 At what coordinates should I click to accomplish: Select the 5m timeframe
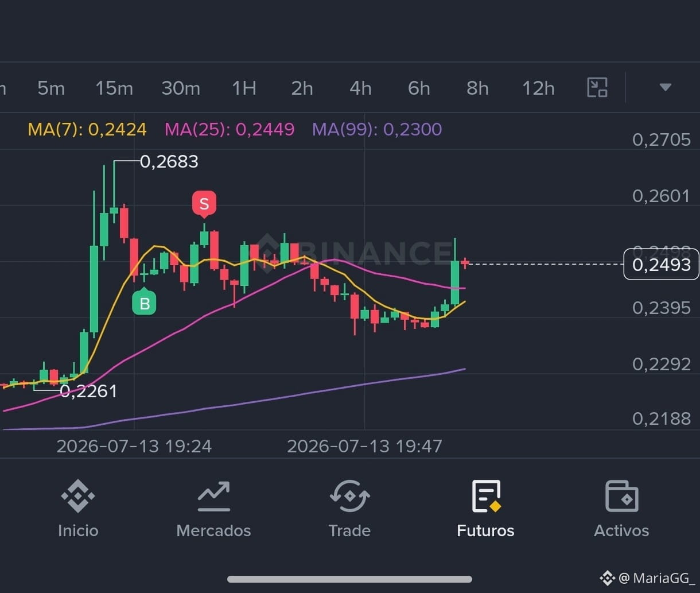[51, 88]
